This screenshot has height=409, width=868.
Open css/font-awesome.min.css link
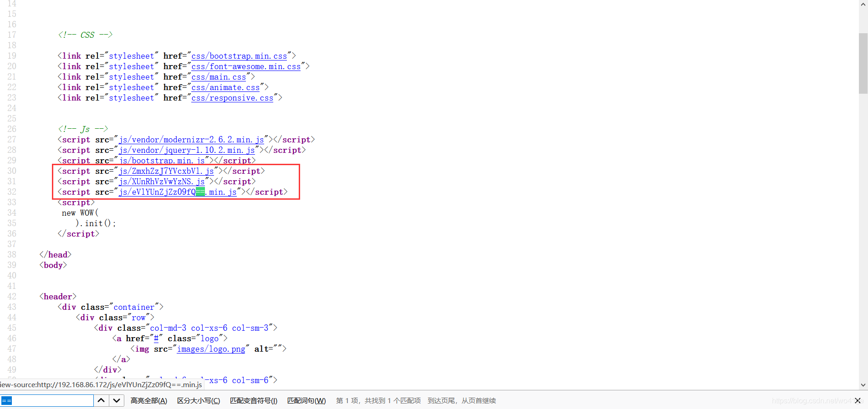(x=246, y=66)
